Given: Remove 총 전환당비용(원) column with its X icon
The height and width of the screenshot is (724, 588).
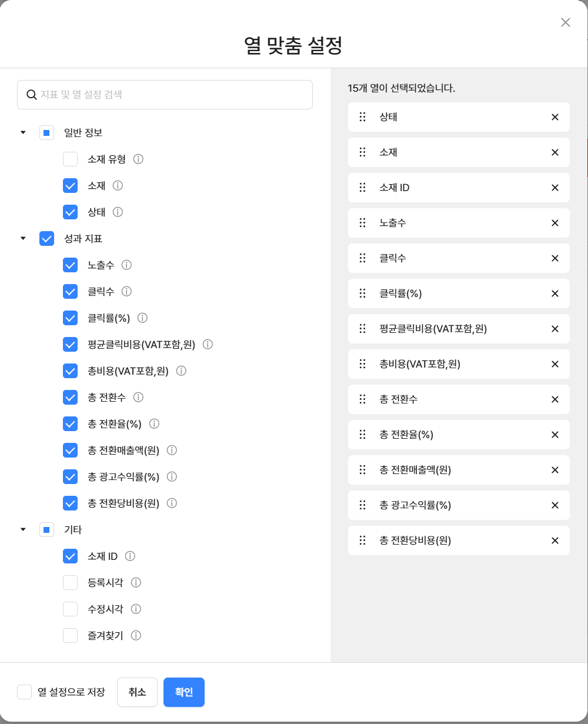Looking at the screenshot, I should pos(554,541).
